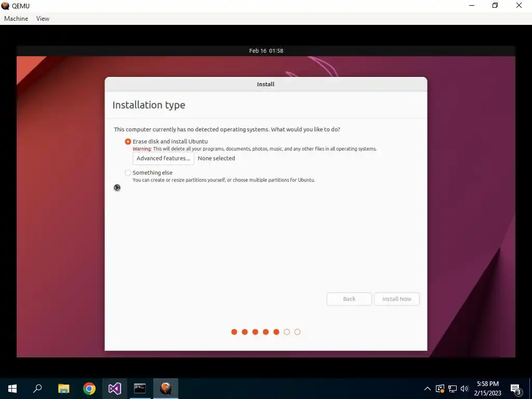Click the red Warning text under Erase disk
The height and width of the screenshot is (399, 532).
click(142, 149)
